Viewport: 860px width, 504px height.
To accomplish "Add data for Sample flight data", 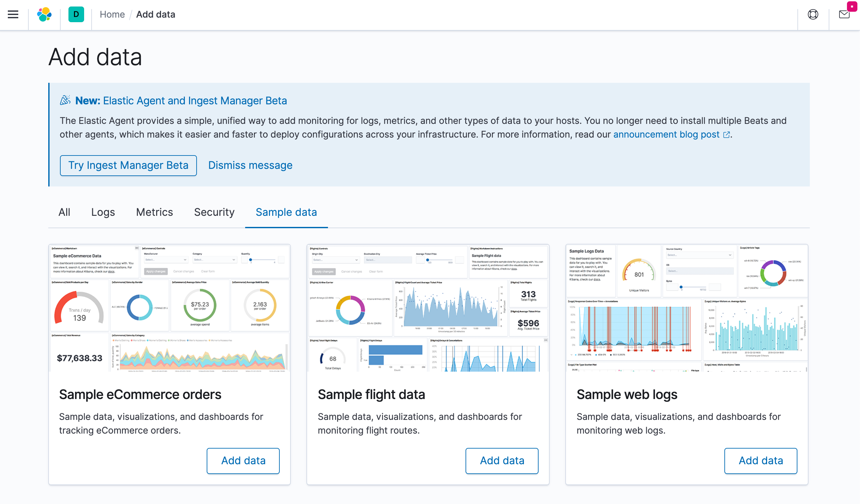I will coord(502,461).
